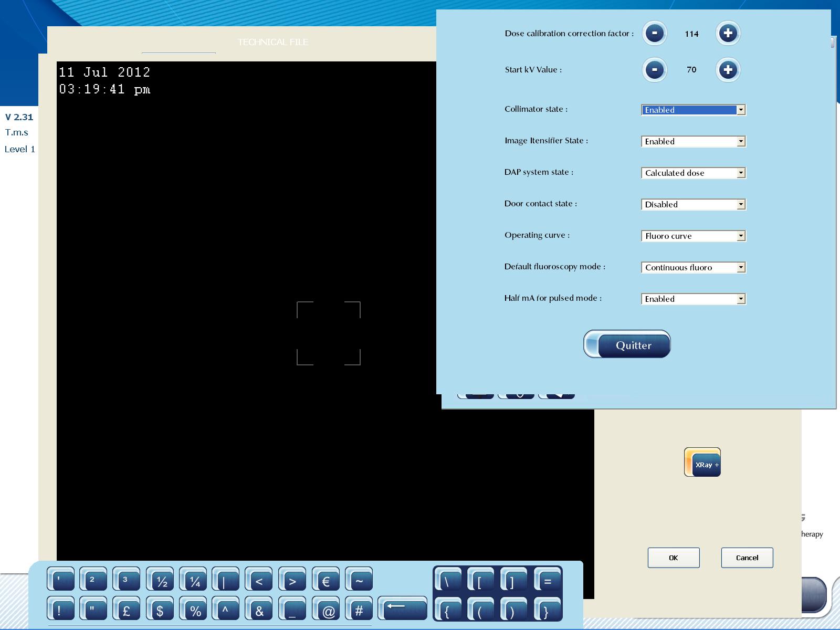The height and width of the screenshot is (630, 840).
Task: Tap the one-half fraction key
Action: coord(160,580)
